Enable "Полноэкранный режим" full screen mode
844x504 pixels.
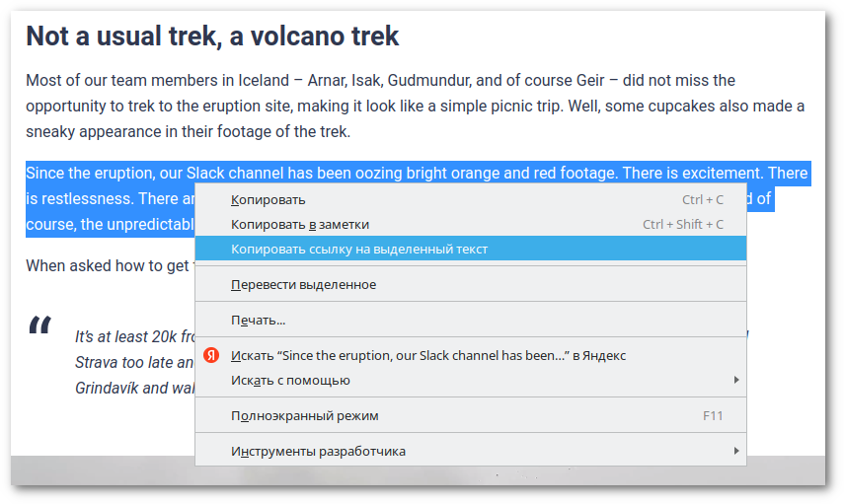click(x=304, y=416)
